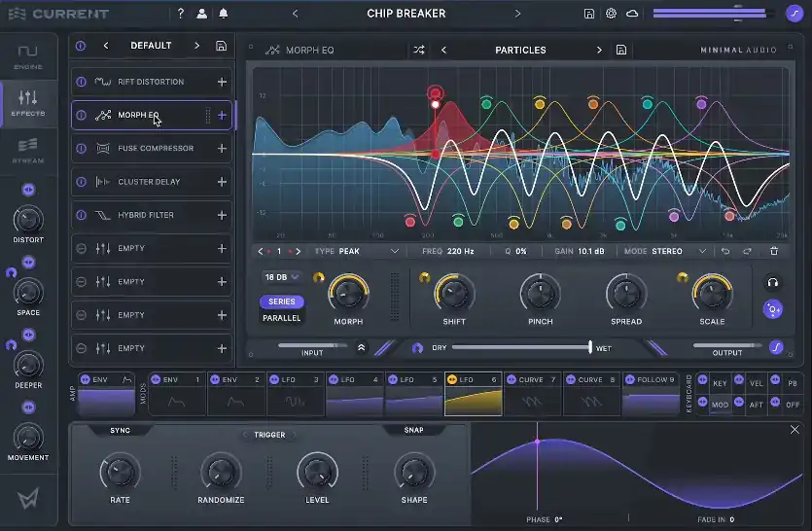Click the Sync button on LFO panel

point(121,431)
